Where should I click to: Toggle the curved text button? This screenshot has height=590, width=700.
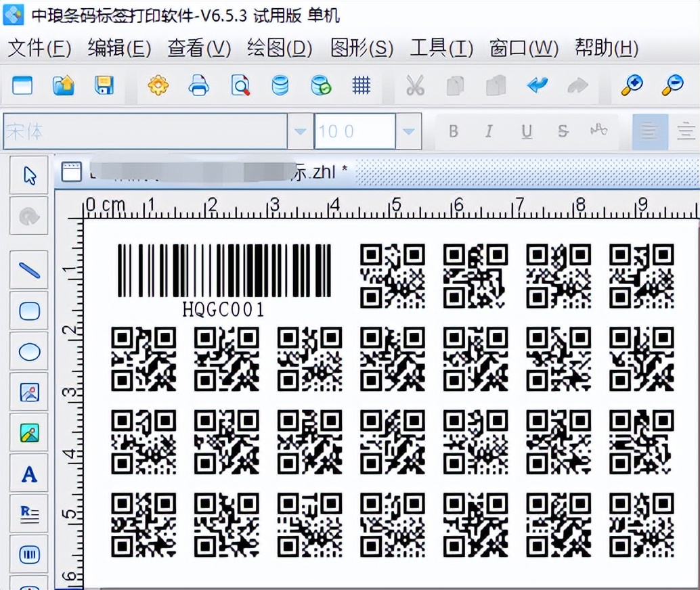(598, 131)
